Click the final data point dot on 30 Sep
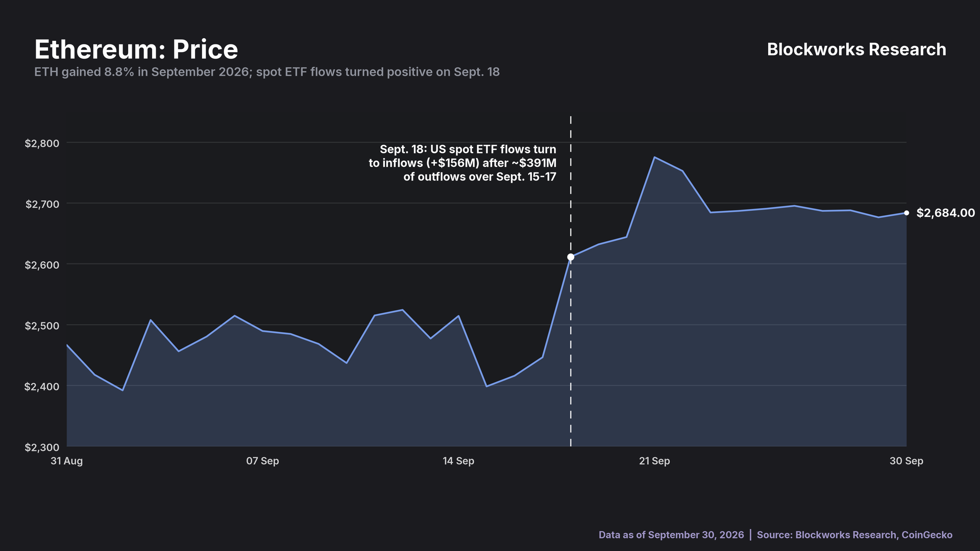 click(906, 213)
